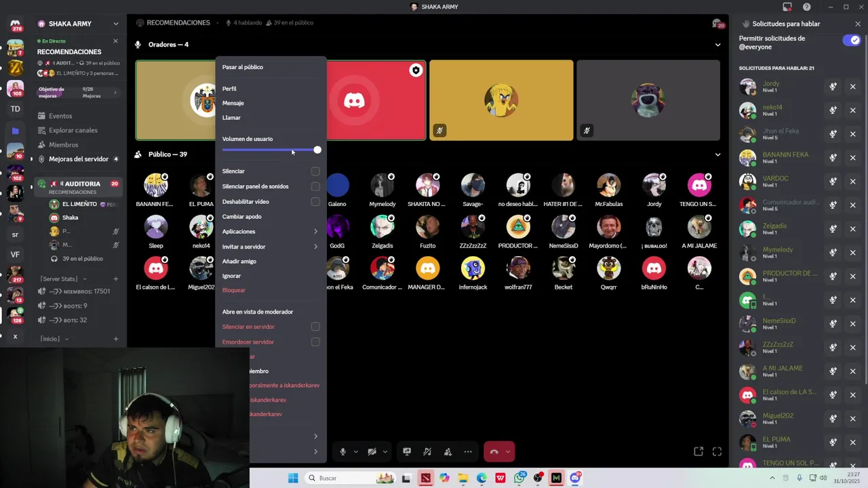
Task: Reject BANANIN FEKA's speak request
Action: click(x=853, y=158)
